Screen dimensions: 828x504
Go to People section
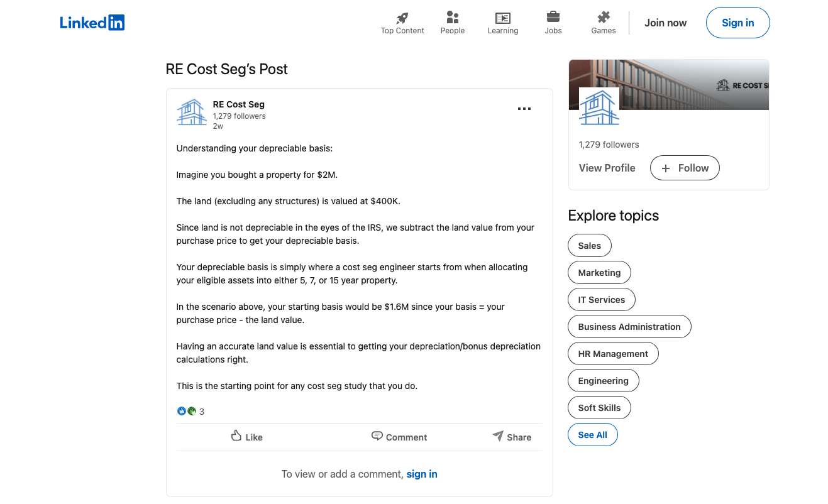coord(453,23)
